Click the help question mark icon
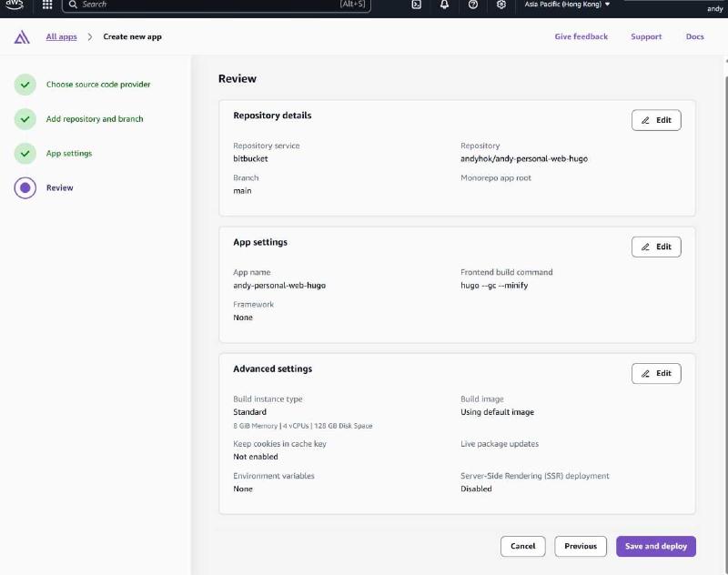This screenshot has width=728, height=575. pos(472,5)
